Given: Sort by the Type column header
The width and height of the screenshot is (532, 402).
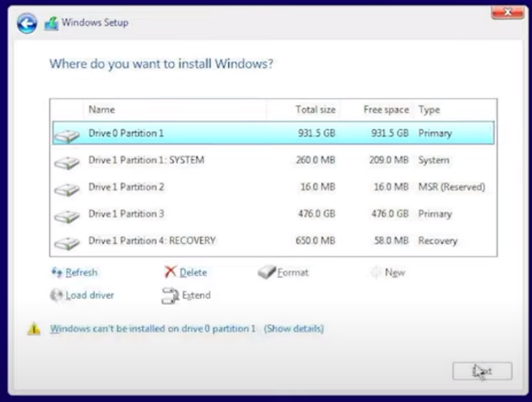Looking at the screenshot, I should pos(430,109).
